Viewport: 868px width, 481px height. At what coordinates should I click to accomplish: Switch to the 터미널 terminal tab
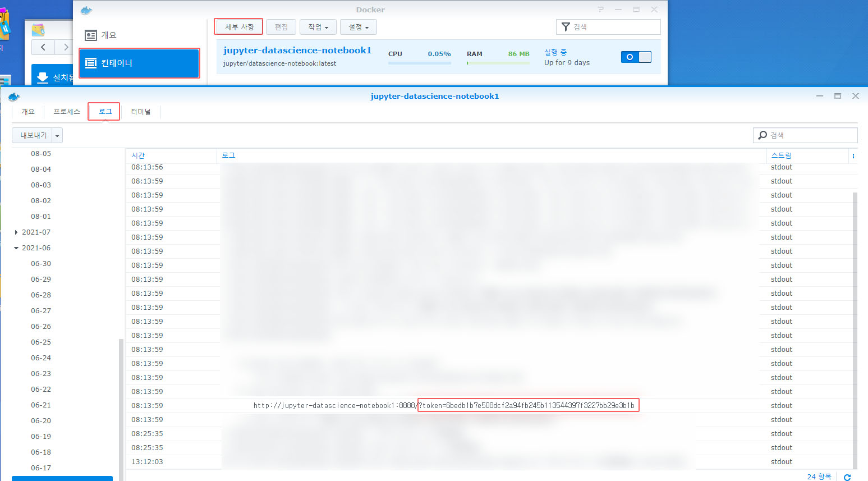coord(141,112)
